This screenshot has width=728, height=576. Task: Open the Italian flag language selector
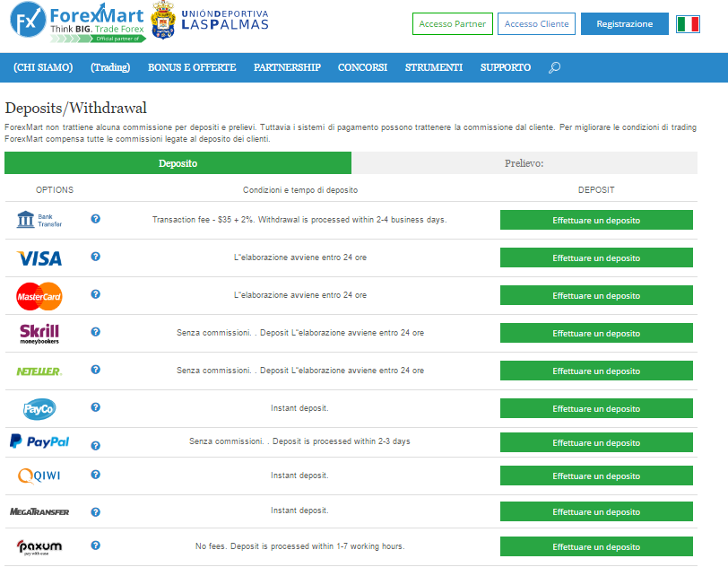coord(688,24)
